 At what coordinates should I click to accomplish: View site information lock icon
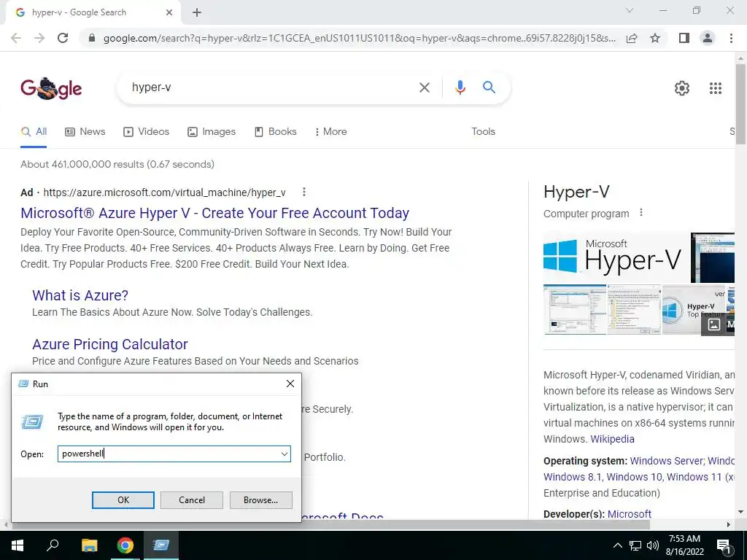coord(93,38)
